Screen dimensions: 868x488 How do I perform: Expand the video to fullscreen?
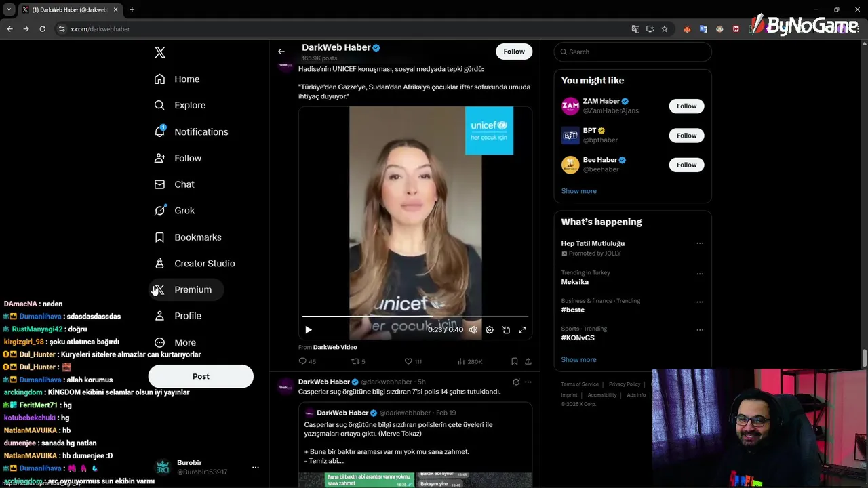(522, 330)
